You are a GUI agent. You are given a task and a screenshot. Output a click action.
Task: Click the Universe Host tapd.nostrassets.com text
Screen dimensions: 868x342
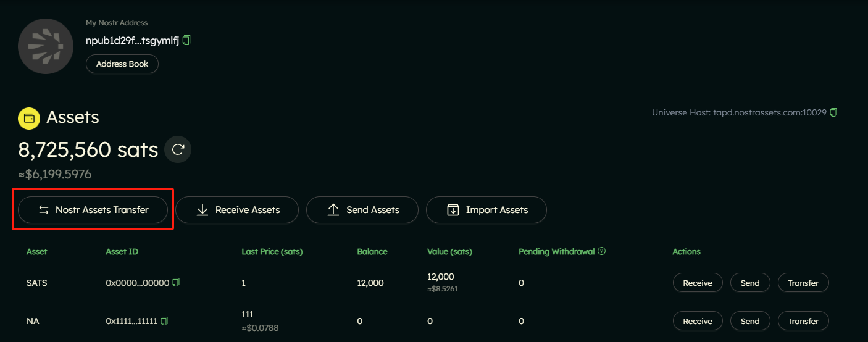[739, 112]
